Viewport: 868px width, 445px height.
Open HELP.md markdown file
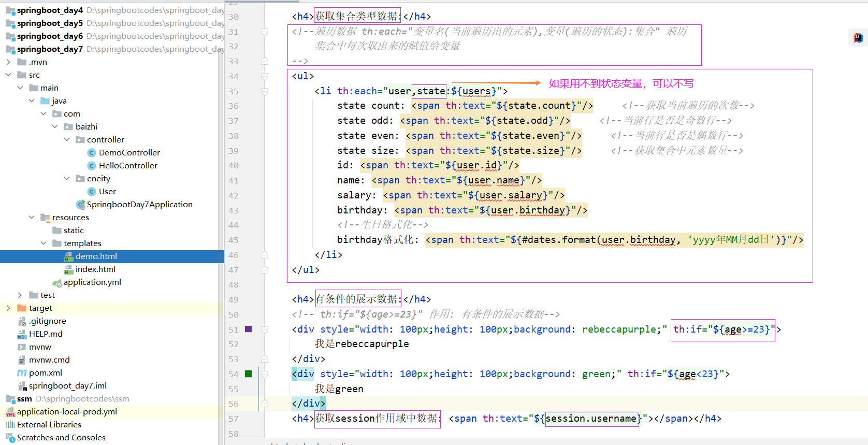(x=46, y=334)
